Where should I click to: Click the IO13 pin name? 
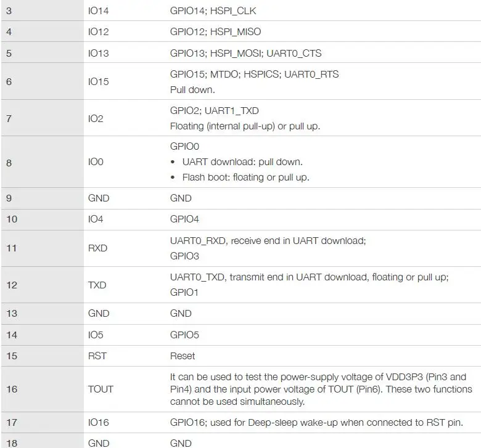98,53
